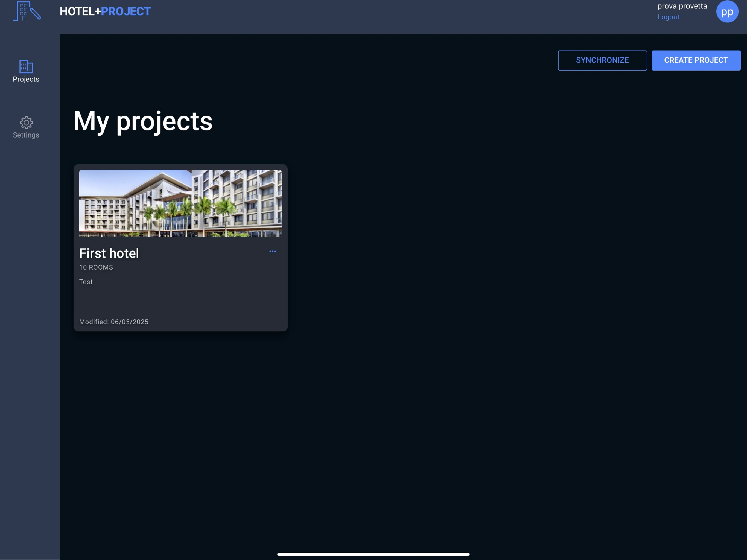The image size is (747, 560).
Task: Click the HOTEL+PROJECT brand title
Action: point(105,11)
